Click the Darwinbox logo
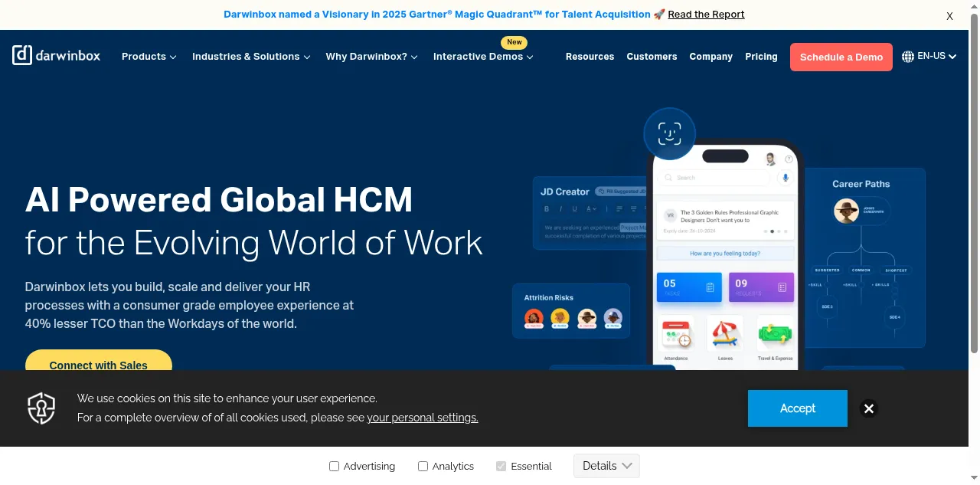 point(56,55)
